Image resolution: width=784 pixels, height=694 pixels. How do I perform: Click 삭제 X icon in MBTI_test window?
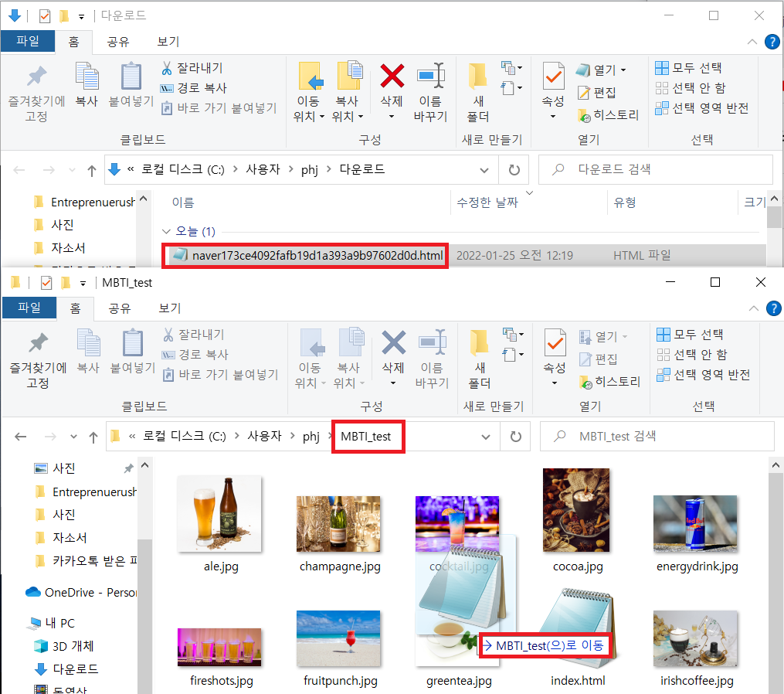pos(393,342)
